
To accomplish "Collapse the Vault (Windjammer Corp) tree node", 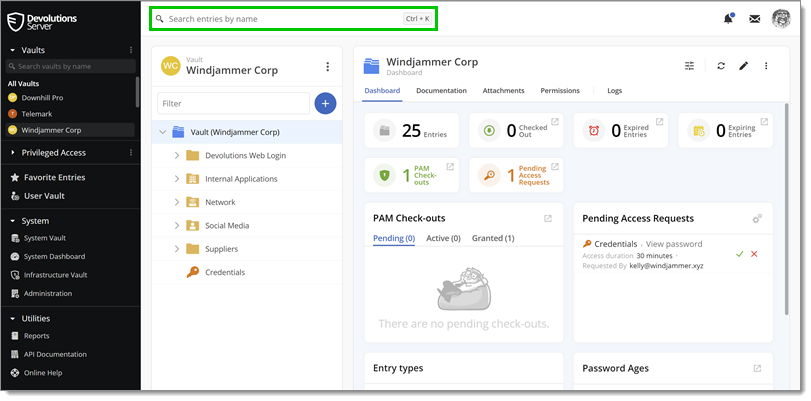I will click(x=162, y=132).
